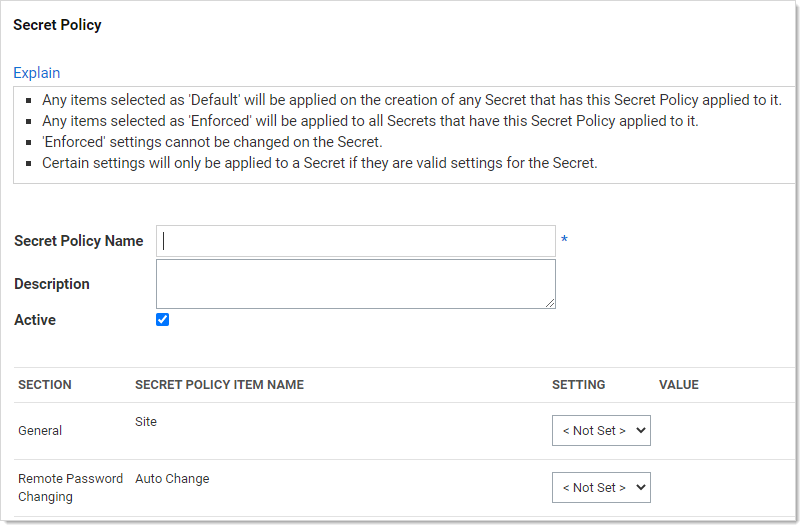Click the Site policy item name

[146, 422]
